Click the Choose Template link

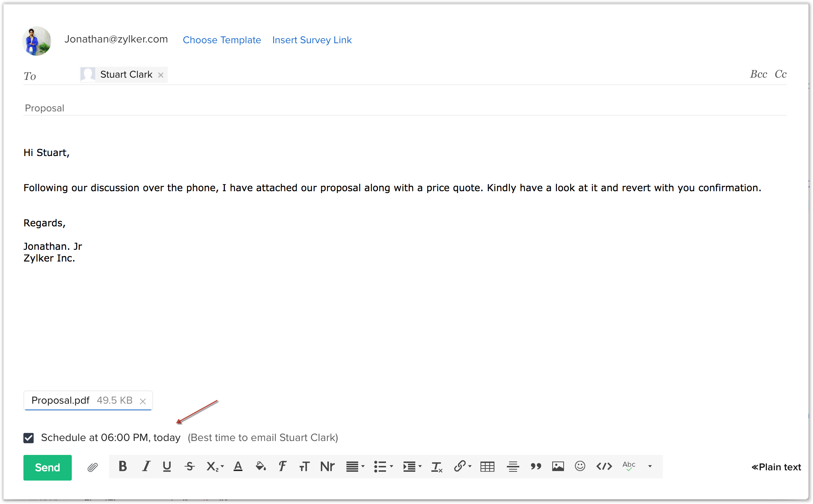pos(222,40)
